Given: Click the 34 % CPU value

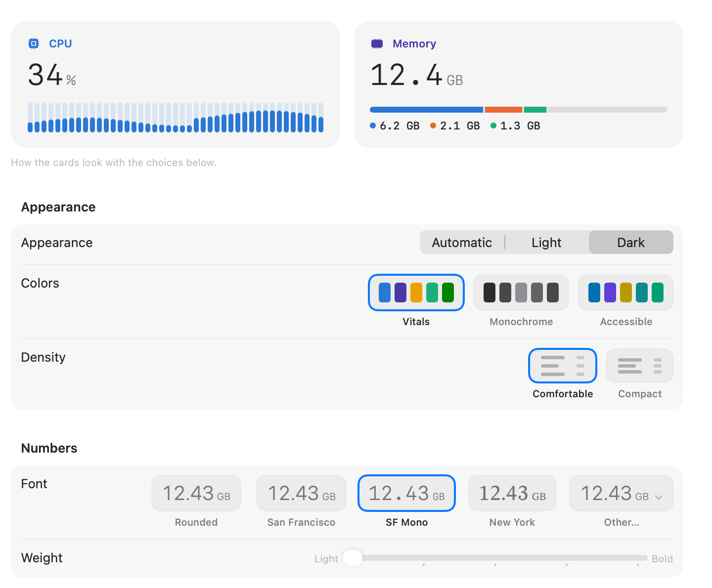Looking at the screenshot, I should click(x=52, y=75).
